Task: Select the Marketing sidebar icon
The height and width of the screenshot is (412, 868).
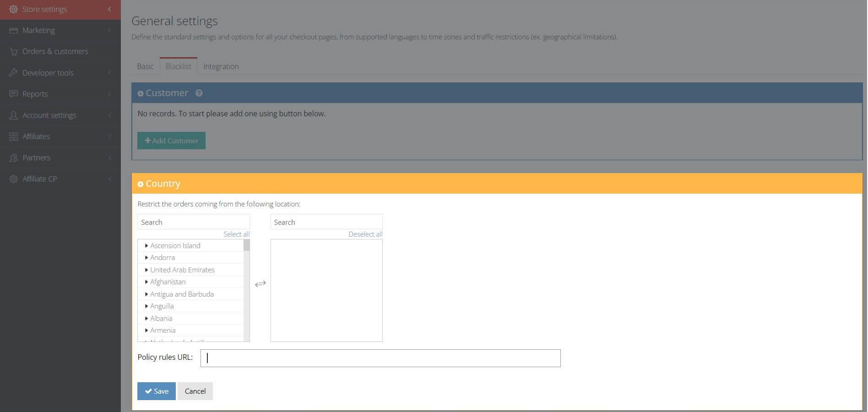Action: coord(13,30)
